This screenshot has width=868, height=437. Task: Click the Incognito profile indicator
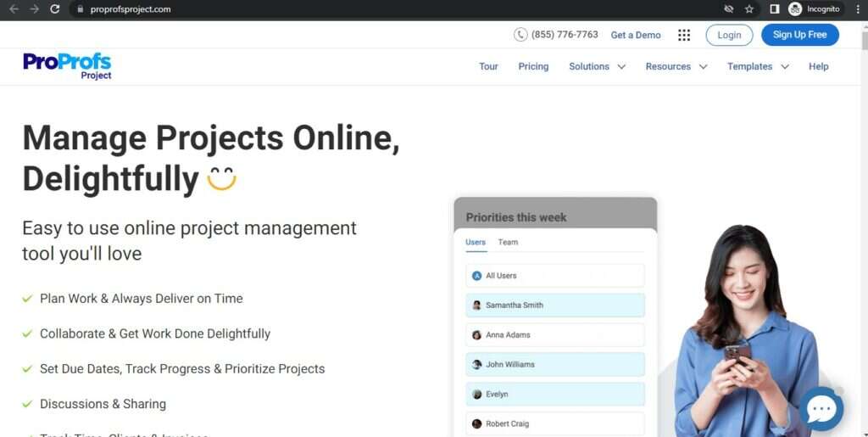click(x=815, y=8)
